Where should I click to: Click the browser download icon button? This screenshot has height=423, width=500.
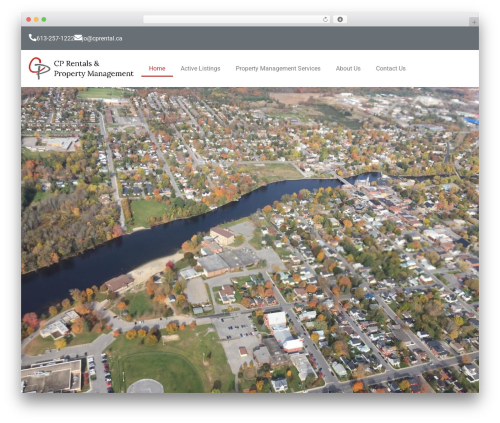(340, 19)
